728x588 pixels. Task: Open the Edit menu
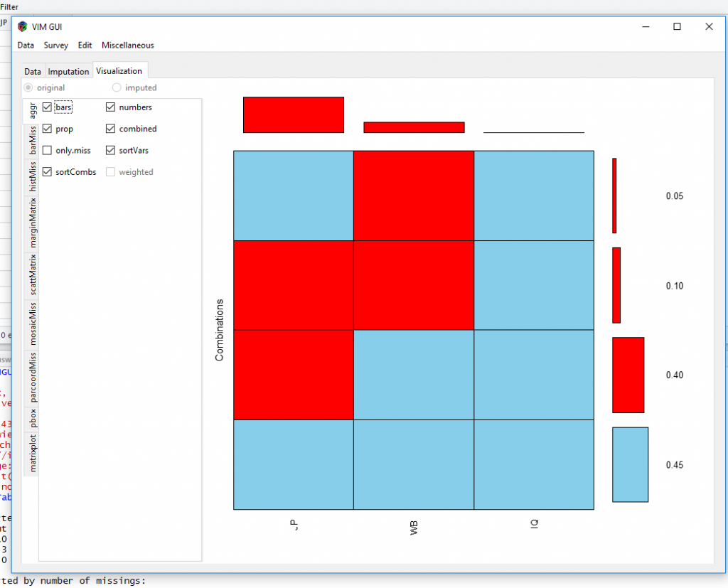(x=85, y=45)
